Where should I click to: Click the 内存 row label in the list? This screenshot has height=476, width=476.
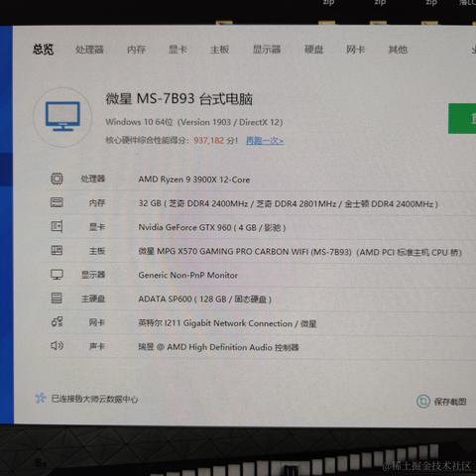(97, 202)
